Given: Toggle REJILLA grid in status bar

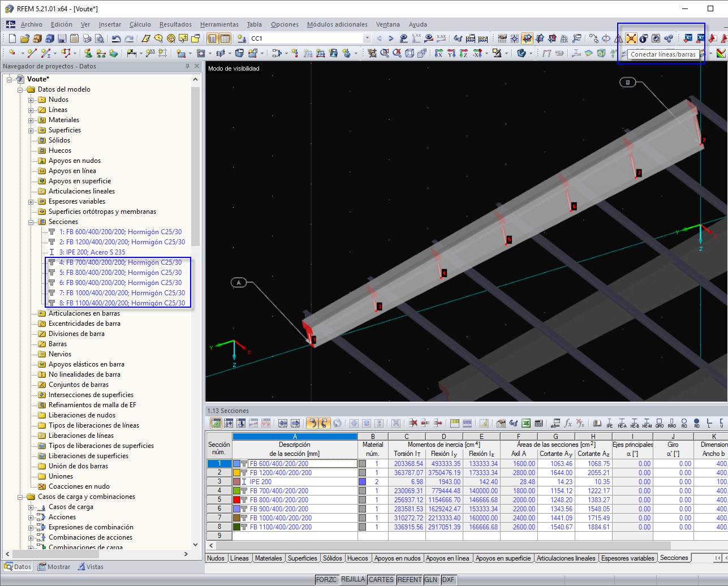Looking at the screenshot, I should coord(352,579).
